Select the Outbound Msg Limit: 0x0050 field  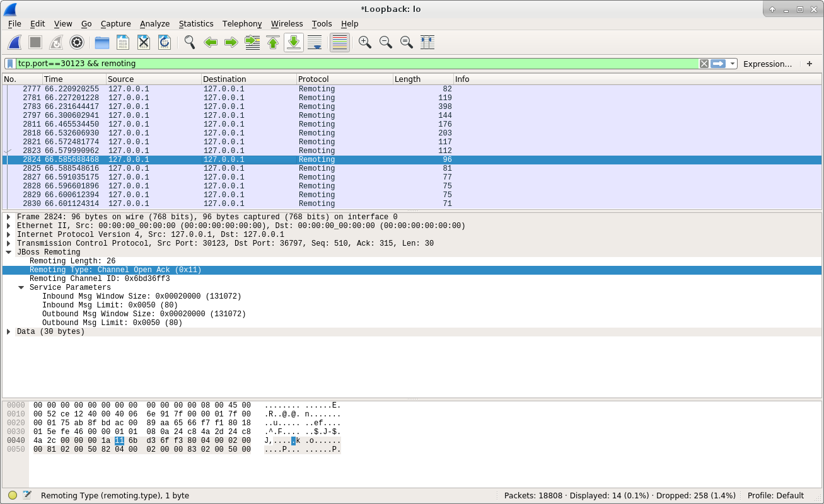point(412,323)
